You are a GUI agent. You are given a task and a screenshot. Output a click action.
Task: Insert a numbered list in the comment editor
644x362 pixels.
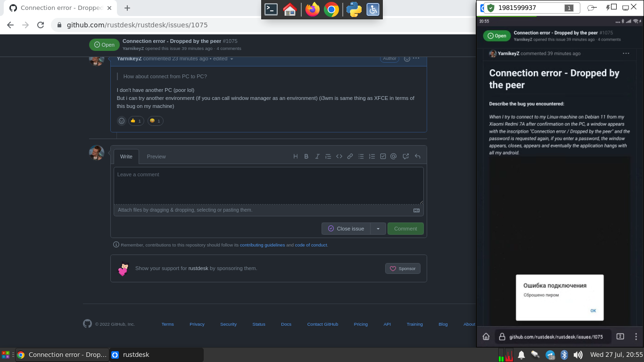coord(372,156)
